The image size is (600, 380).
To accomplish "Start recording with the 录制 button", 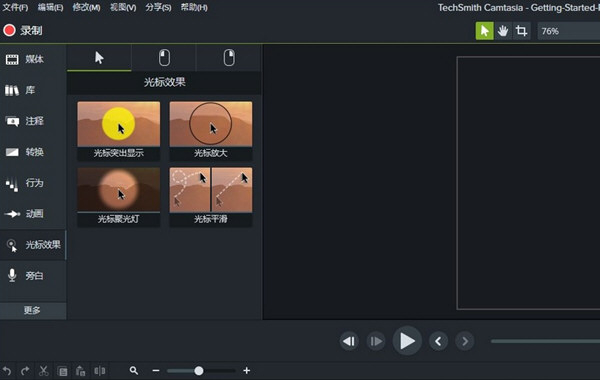I will (23, 31).
